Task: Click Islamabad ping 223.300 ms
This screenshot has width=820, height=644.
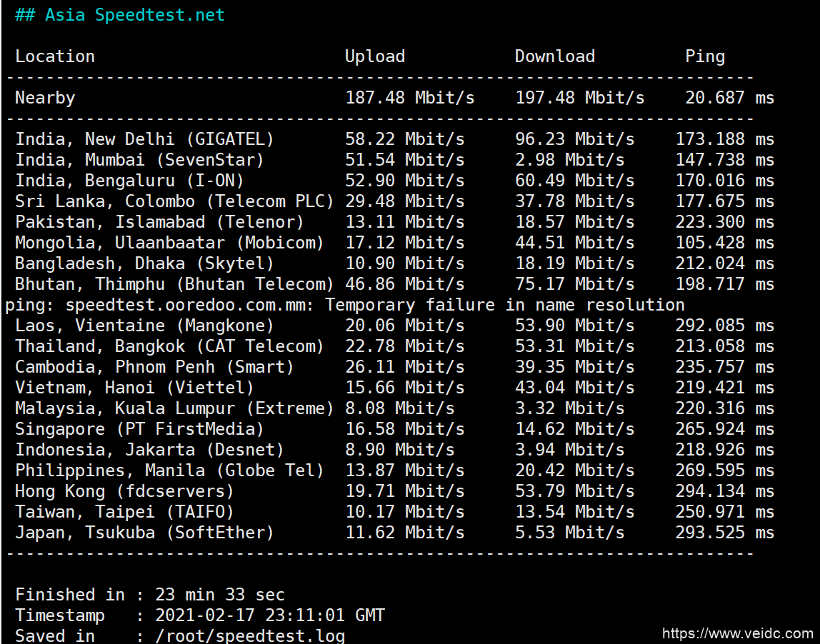Action: tap(725, 222)
